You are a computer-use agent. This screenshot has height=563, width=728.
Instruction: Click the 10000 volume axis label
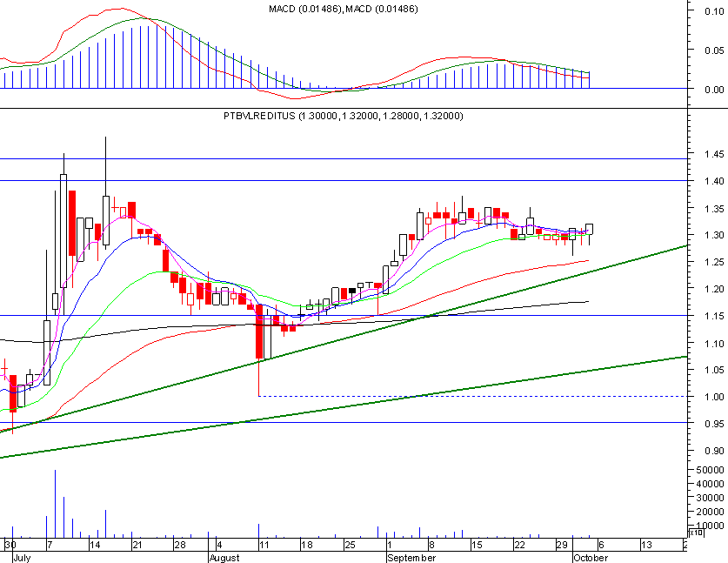(710, 526)
